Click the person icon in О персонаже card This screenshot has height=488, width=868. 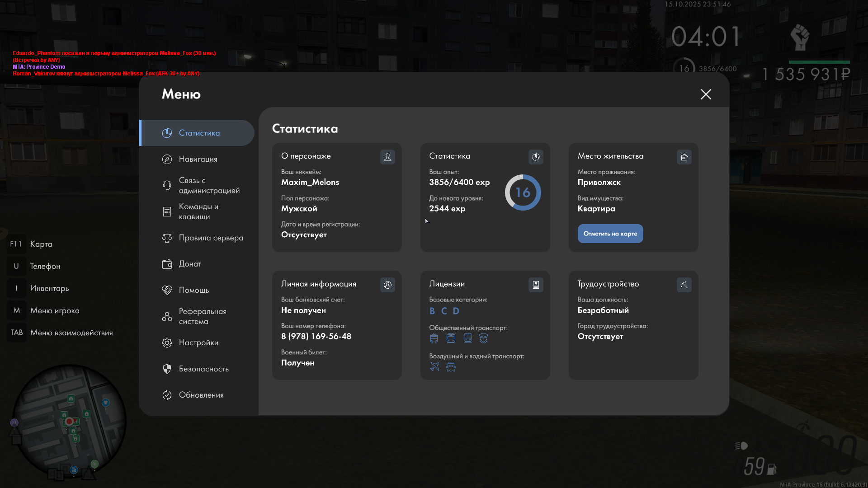[x=387, y=157]
